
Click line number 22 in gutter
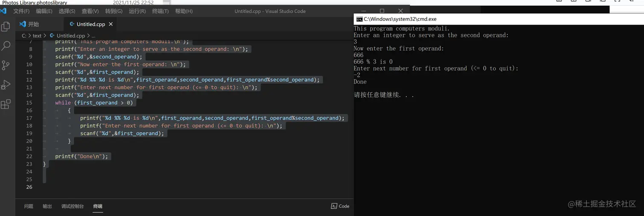click(x=29, y=156)
